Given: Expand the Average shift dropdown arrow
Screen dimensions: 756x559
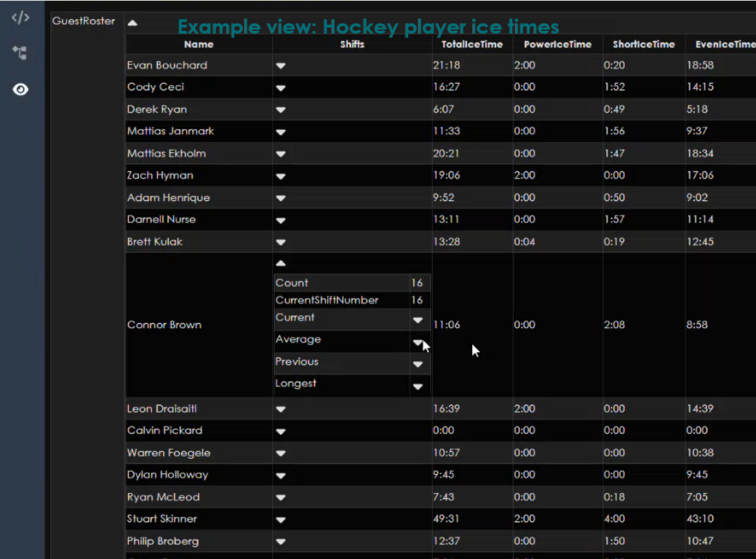Looking at the screenshot, I should [x=417, y=342].
